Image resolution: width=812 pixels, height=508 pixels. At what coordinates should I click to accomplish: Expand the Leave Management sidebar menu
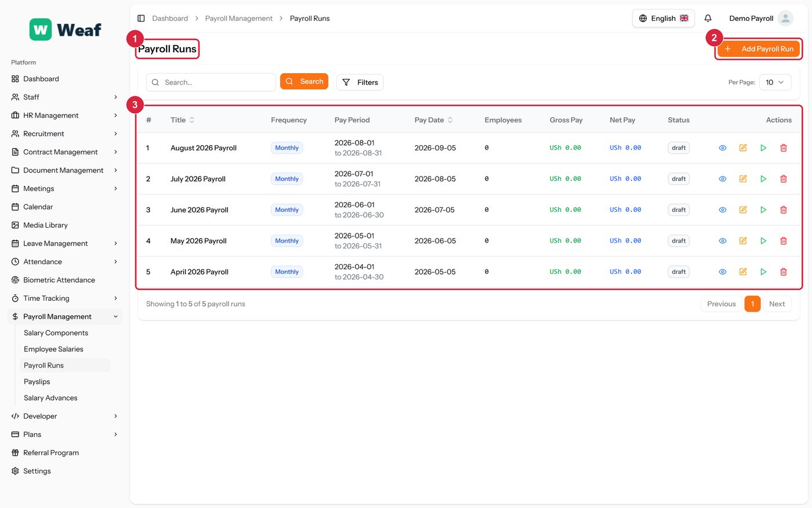[x=64, y=243]
